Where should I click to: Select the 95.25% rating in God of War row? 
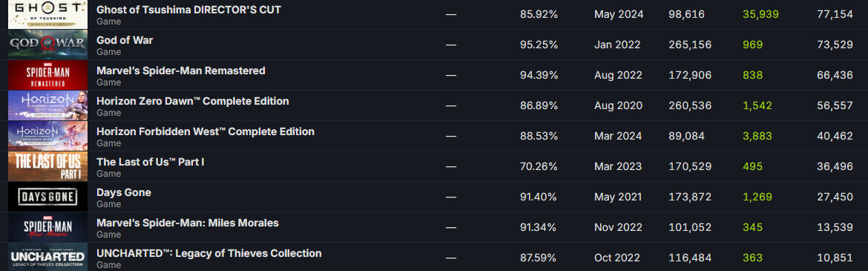pyautogui.click(x=539, y=45)
